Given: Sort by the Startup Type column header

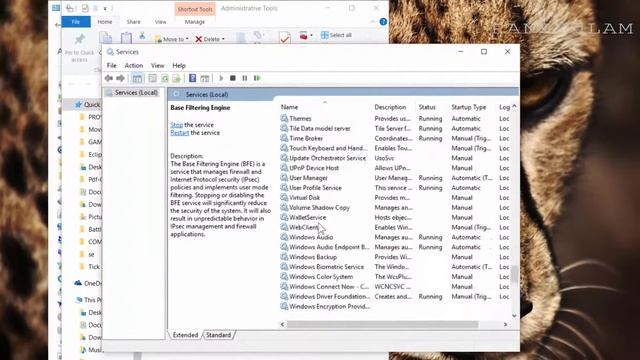Looking at the screenshot, I should click(469, 107).
